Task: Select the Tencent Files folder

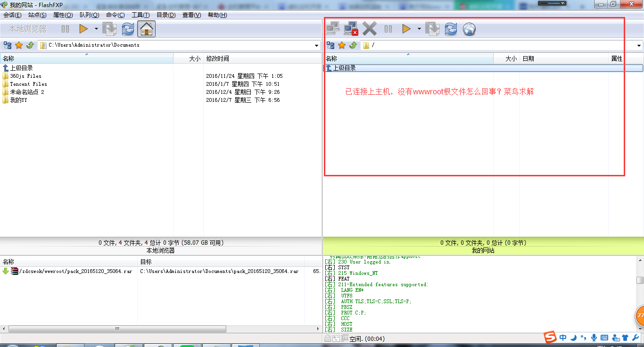Action: click(x=28, y=84)
